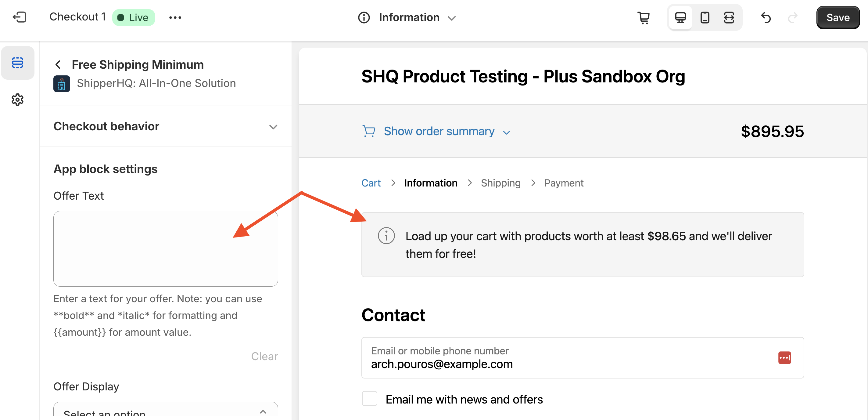Open the three-dot more actions menu
This screenshot has height=420, width=868.
[x=175, y=17]
